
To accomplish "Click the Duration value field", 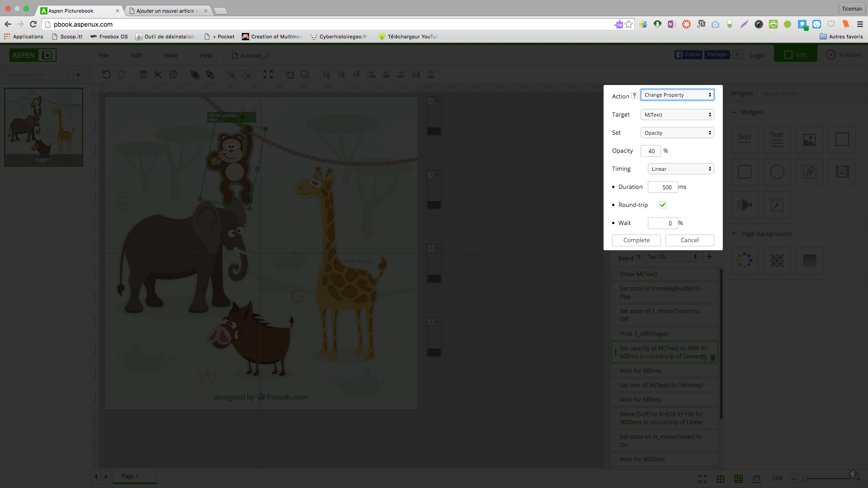I will click(663, 187).
